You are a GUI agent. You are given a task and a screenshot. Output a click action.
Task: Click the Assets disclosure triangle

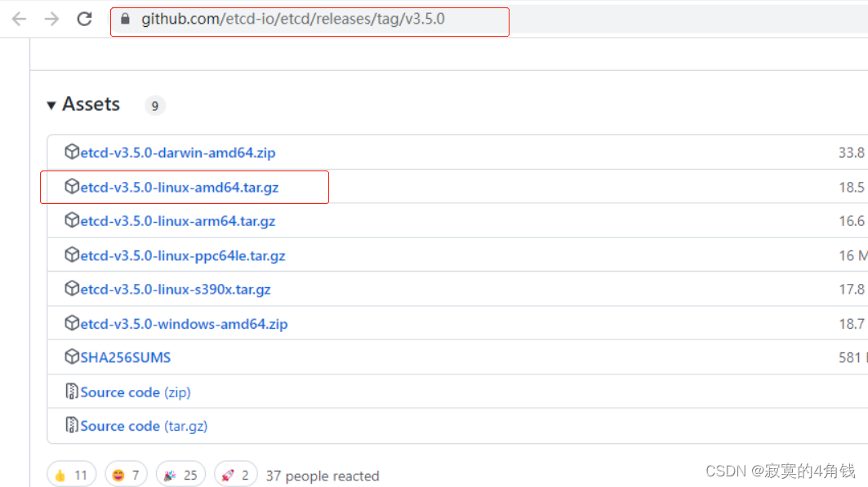point(51,104)
